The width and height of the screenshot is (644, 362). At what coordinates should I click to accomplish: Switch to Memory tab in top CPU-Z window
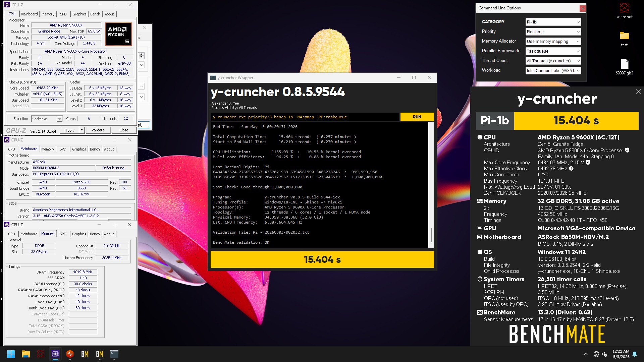coord(48,14)
